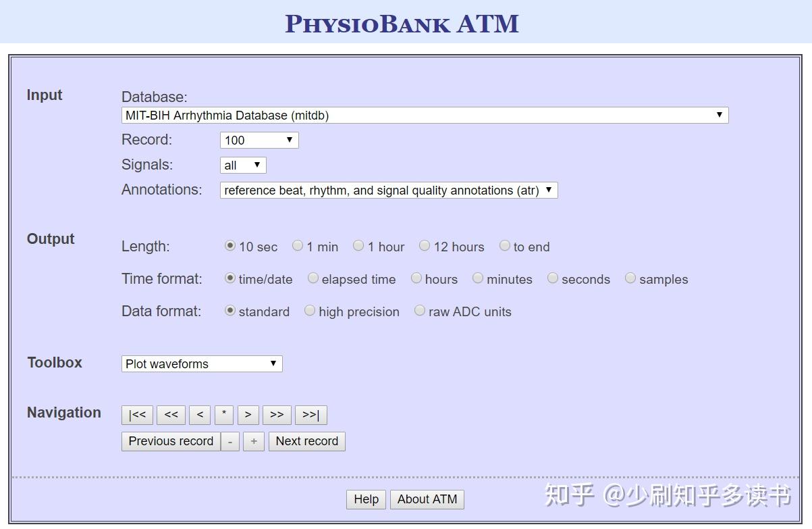
Task: Open the Record dropdown set to 100
Action: (x=259, y=140)
